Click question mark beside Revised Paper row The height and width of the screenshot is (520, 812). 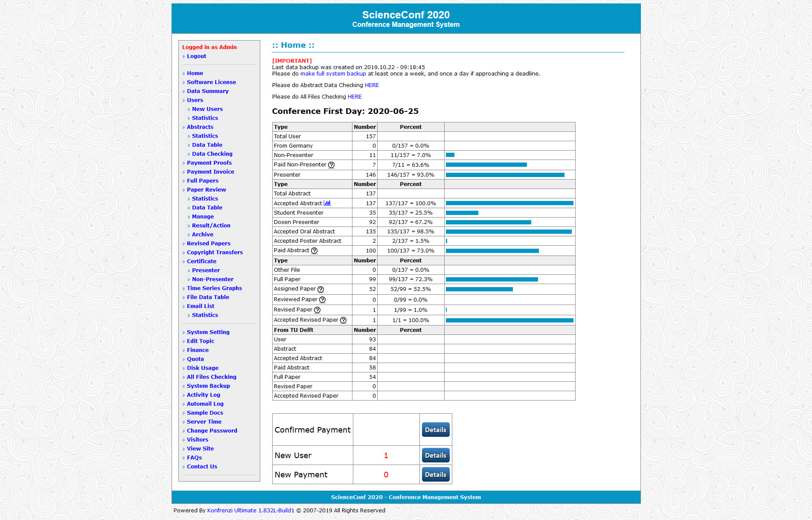click(x=317, y=310)
